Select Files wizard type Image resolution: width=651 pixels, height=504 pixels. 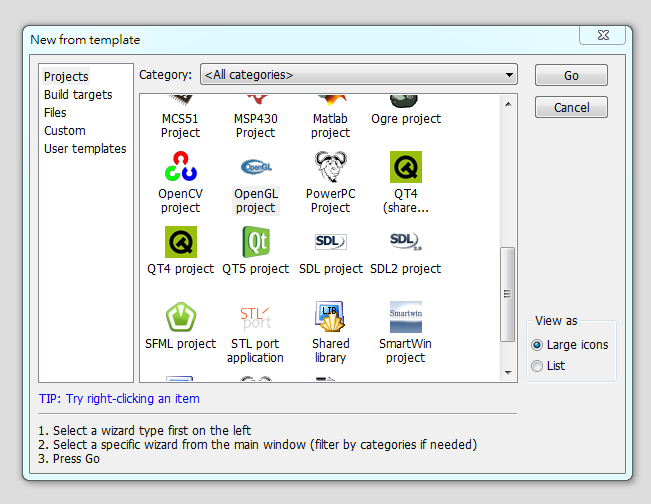click(55, 113)
